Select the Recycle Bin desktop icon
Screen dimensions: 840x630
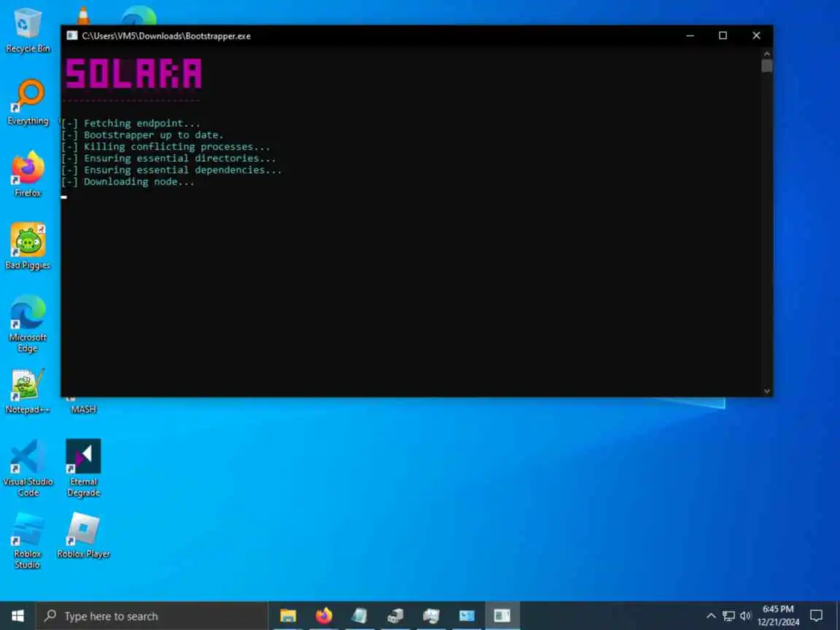(x=27, y=31)
